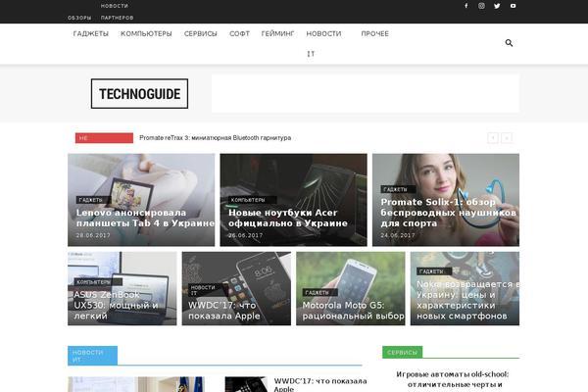Open the КОМПЬЮТЕРЫ menu item

tap(146, 33)
